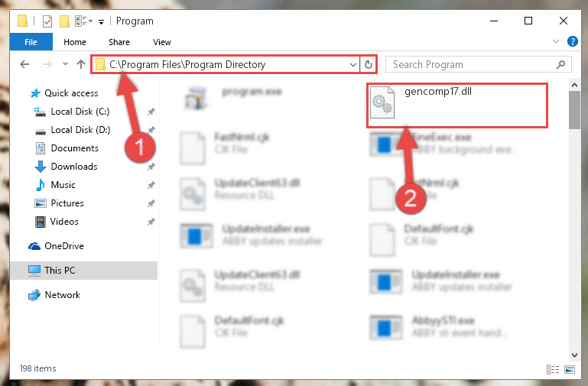Switch to the details view layout icon
Image resolution: width=588 pixels, height=386 pixels.
552,369
